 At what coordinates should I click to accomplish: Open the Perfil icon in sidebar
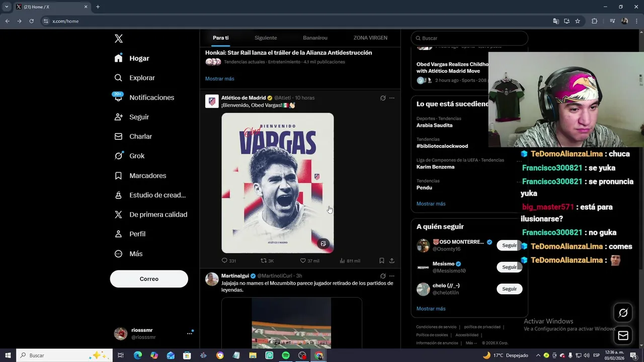(x=118, y=234)
